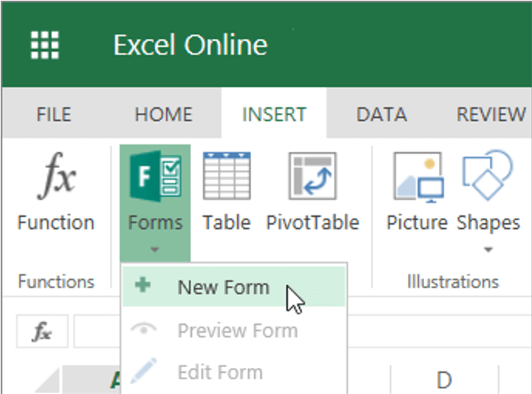Click the fx button on formula bar
Screen dimensions: 532x394
click(x=42, y=331)
